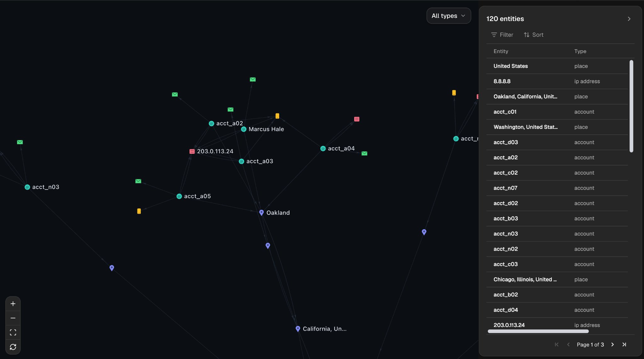Select the acct_c01 row

point(557,112)
